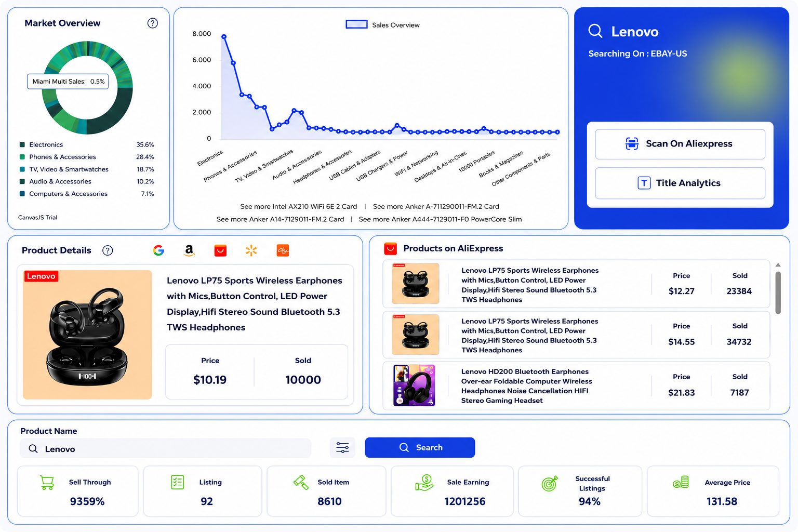This screenshot has width=798, height=532.
Task: Open the filter sliders icon
Action: point(342,447)
